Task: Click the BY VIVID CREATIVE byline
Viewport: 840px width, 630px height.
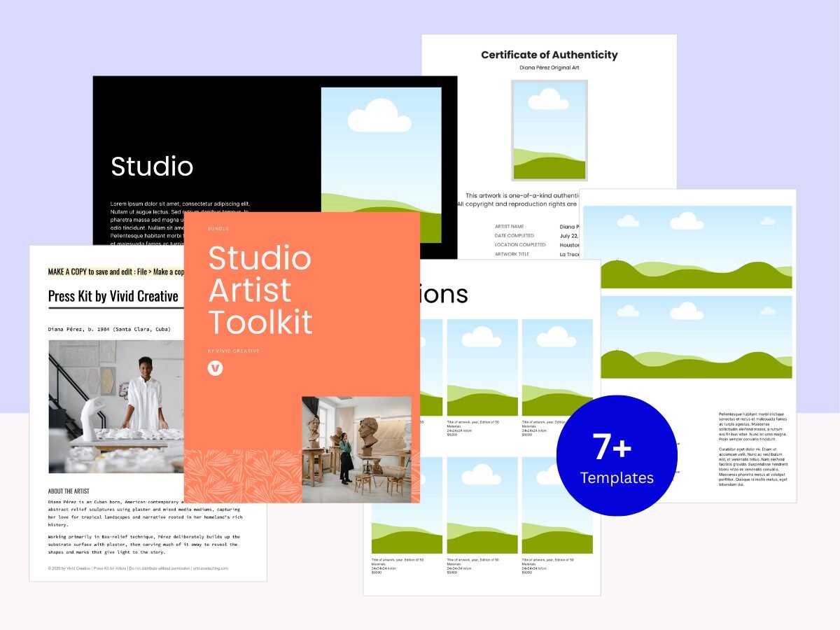Action: tap(234, 351)
